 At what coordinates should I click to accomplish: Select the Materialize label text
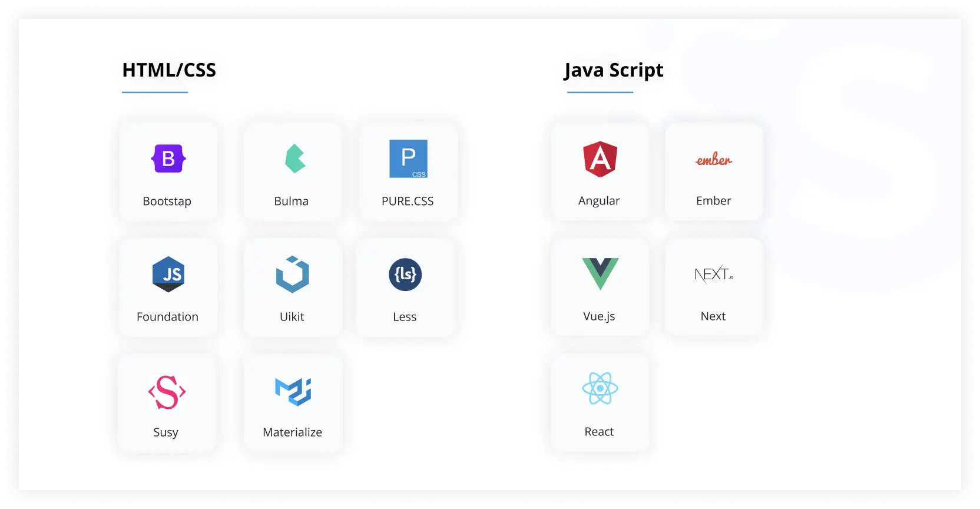293,432
